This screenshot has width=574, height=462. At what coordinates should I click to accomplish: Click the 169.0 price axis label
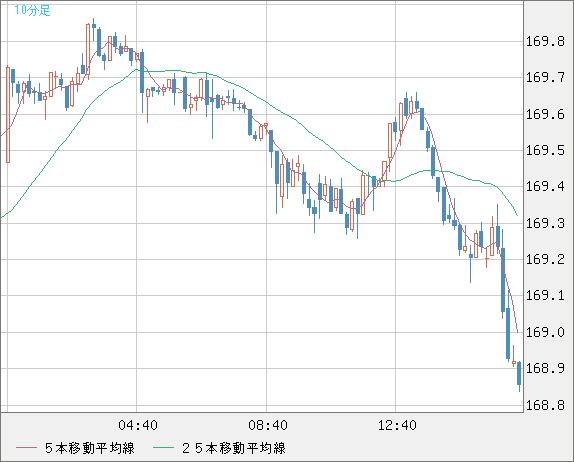(x=545, y=332)
